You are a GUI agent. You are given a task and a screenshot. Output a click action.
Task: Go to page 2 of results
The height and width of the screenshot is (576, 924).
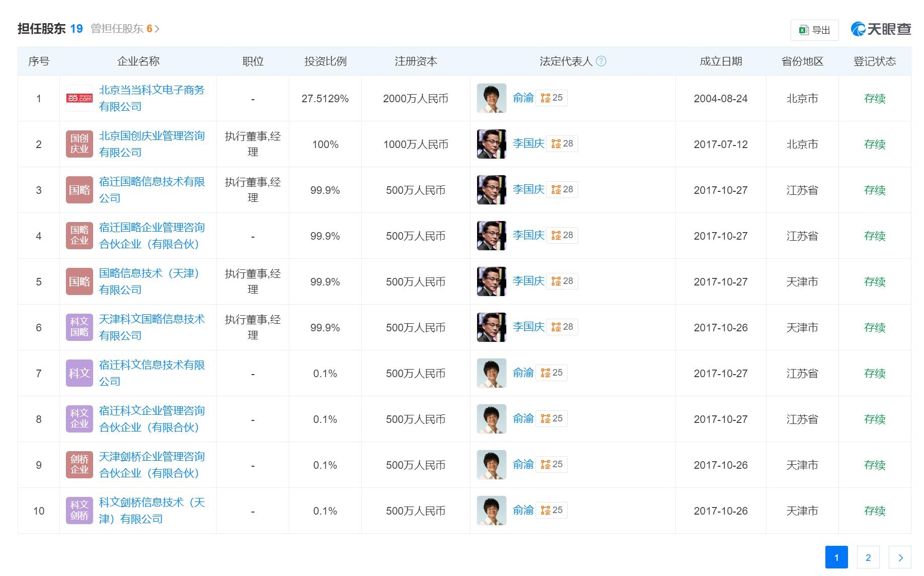pyautogui.click(x=868, y=557)
